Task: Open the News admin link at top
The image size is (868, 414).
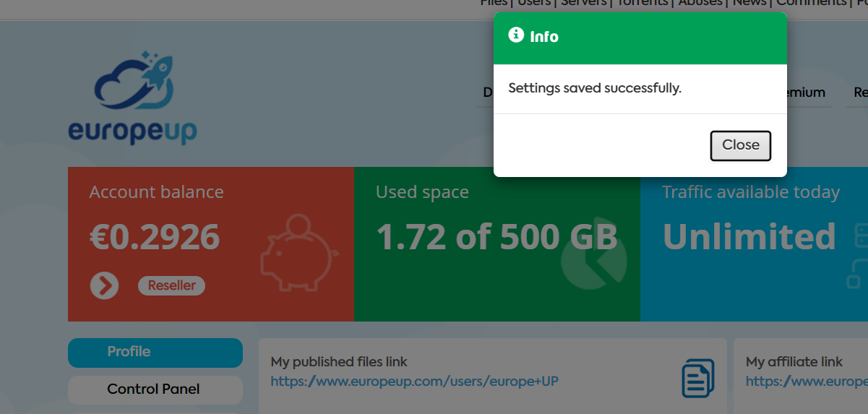Action: [x=749, y=3]
